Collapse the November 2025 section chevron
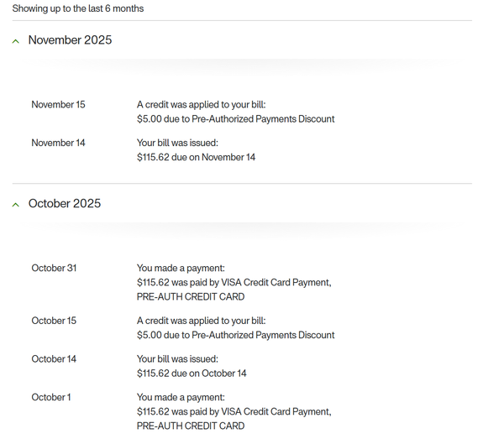 pos(16,41)
